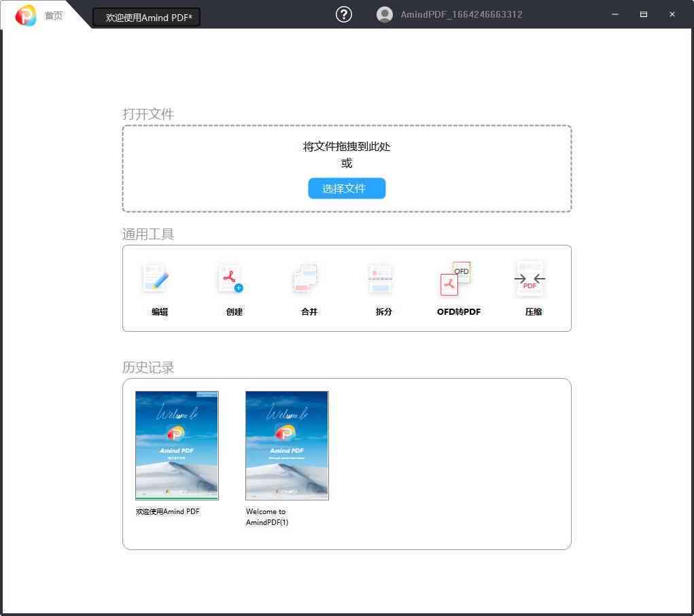Minimize the Amind PDF window
The image size is (694, 616).
click(614, 14)
